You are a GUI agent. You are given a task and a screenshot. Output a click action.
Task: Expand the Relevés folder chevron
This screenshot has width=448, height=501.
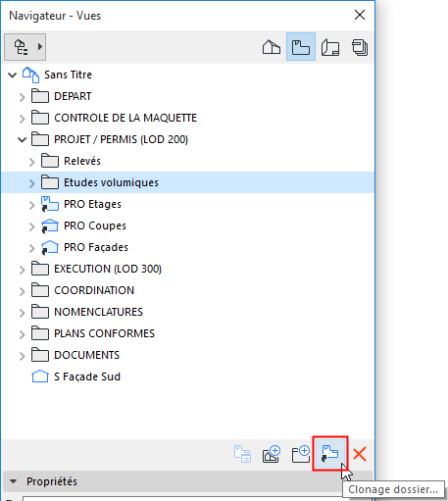click(31, 162)
